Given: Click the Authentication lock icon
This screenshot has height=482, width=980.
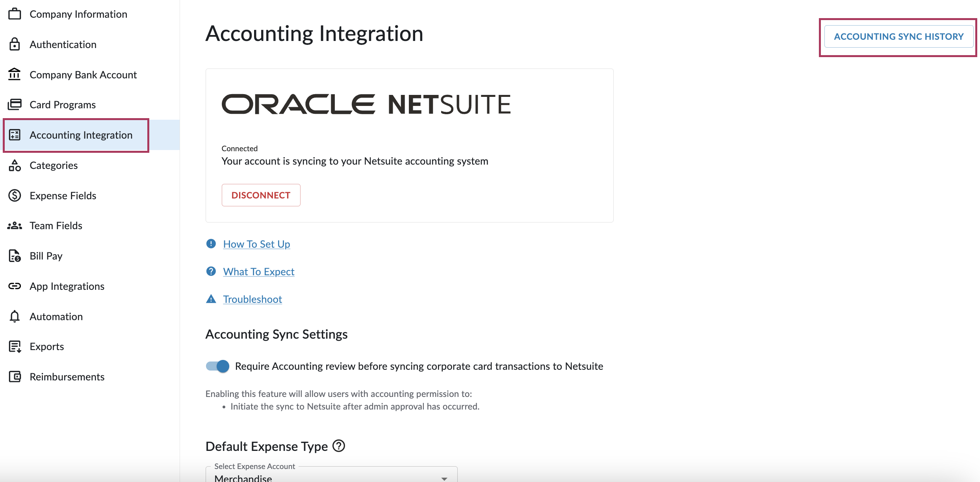Looking at the screenshot, I should [x=15, y=44].
